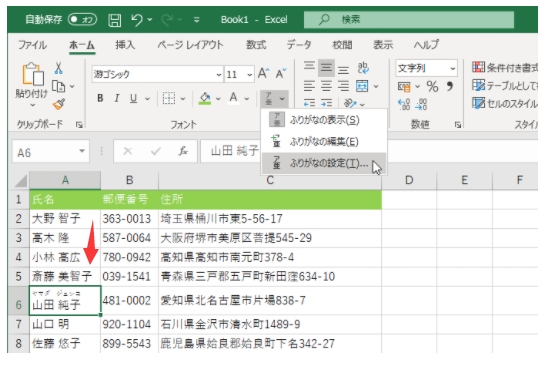Click the Align Right icon
This screenshot has width=545, height=368.
click(343, 85)
